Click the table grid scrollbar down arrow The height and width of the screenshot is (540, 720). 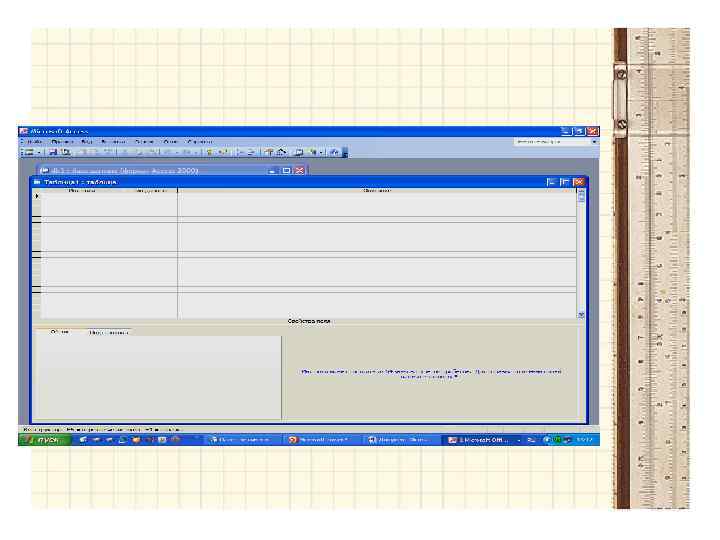click(581, 315)
